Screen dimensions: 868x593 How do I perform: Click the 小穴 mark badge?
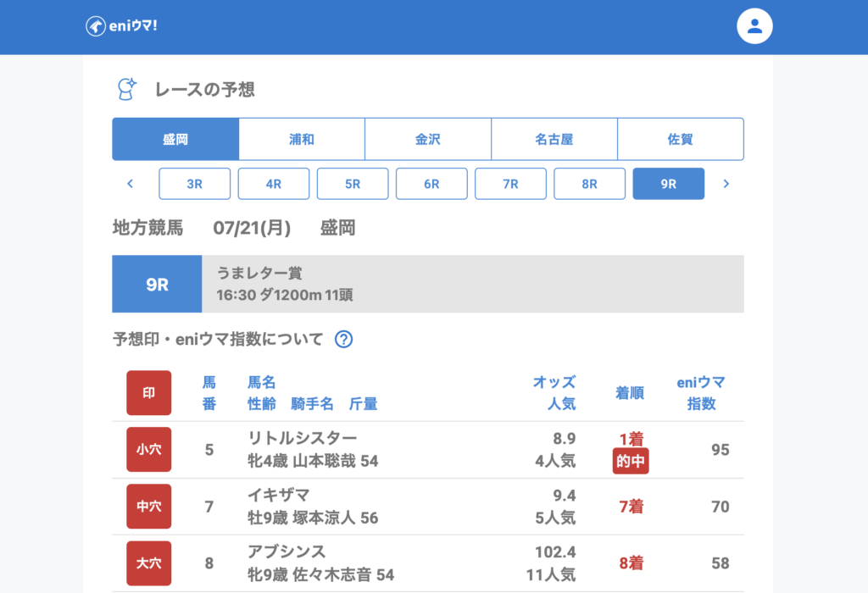(148, 450)
